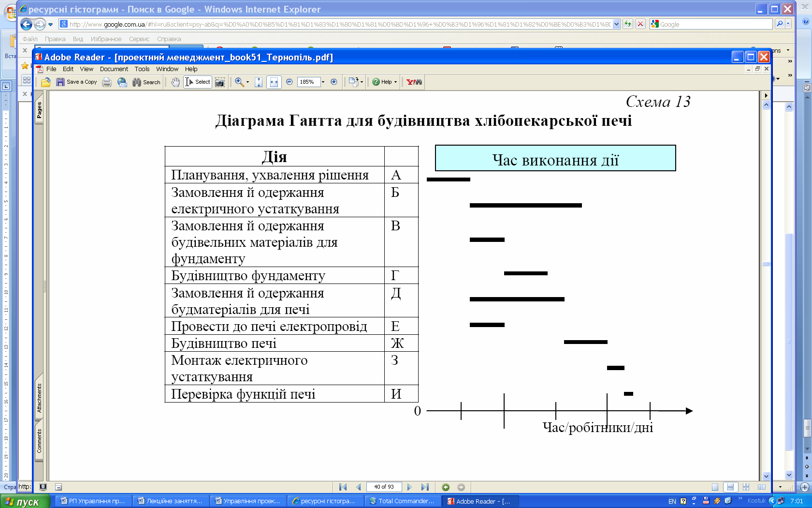Viewport: 812px width, 508px height.
Task: Click the Open file folder icon
Action: coord(46,82)
